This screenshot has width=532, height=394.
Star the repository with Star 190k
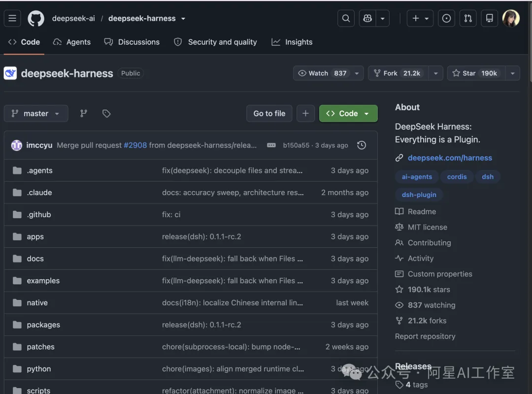click(476, 73)
